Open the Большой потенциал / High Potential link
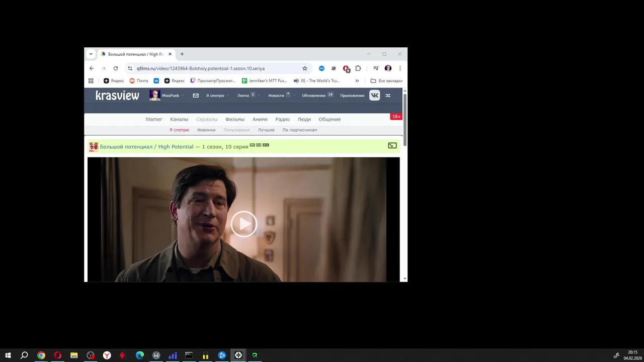644x362 pixels. coord(146,147)
